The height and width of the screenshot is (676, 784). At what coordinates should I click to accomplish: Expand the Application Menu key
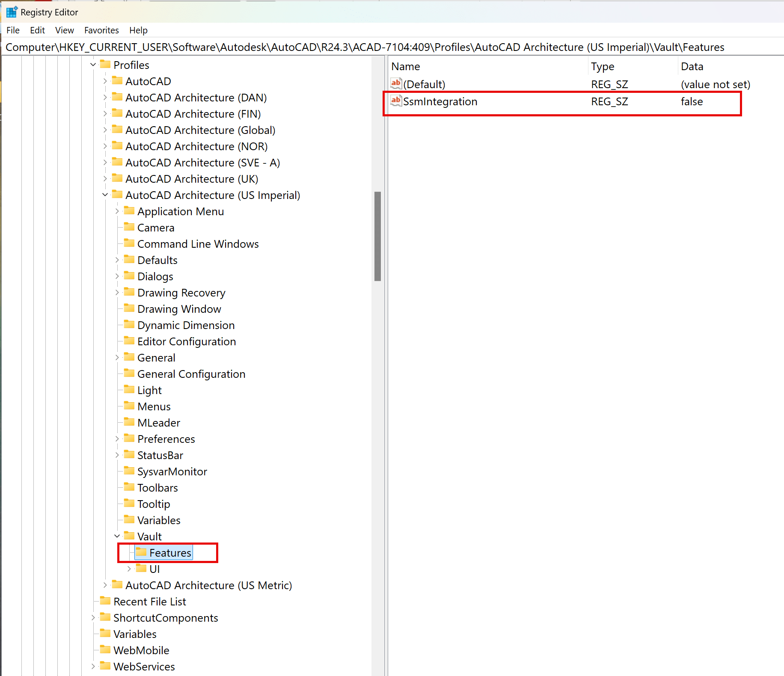coord(117,211)
